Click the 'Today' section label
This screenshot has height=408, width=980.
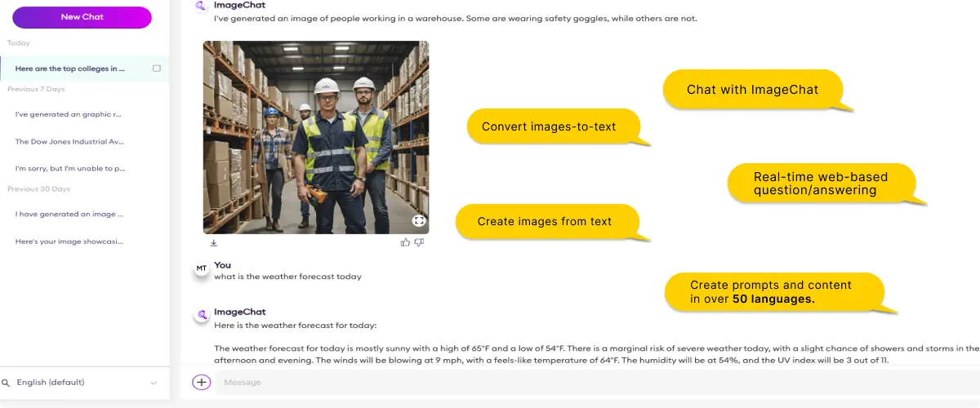click(x=19, y=42)
